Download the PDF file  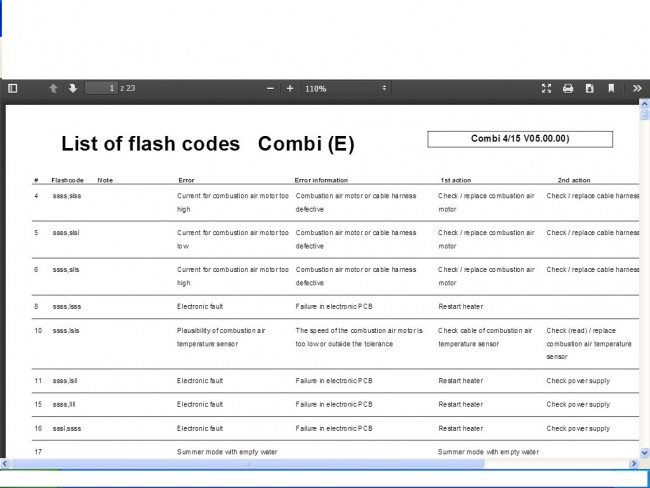click(589, 88)
